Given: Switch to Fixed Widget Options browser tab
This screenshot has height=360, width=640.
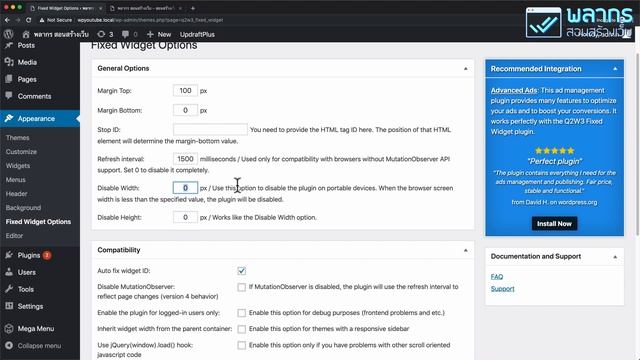Looking at the screenshot, I should 65,8.
